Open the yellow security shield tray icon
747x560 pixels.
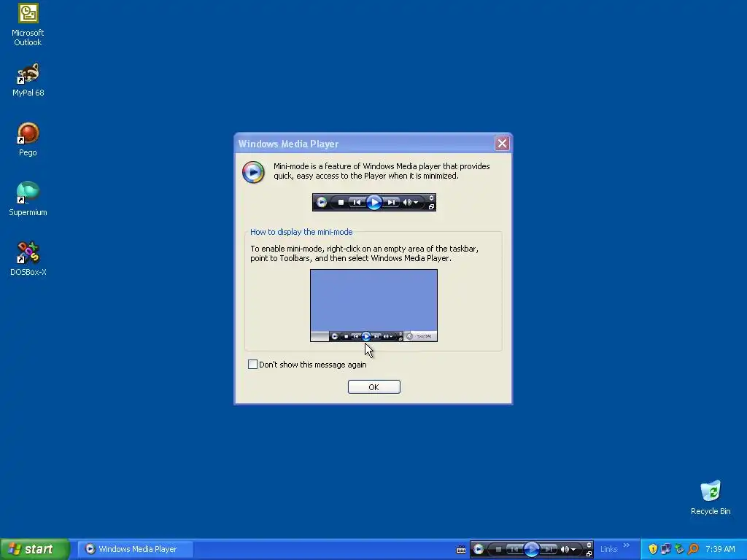point(653,549)
